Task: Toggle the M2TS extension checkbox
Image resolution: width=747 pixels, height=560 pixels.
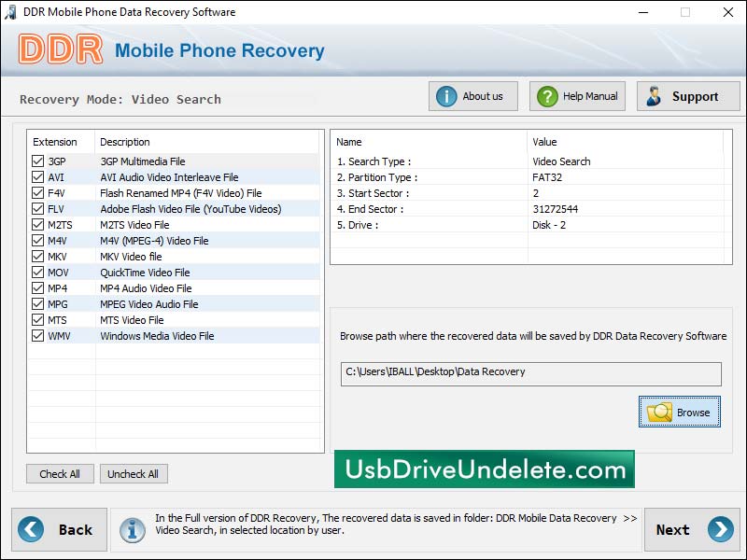Action: tap(37, 225)
